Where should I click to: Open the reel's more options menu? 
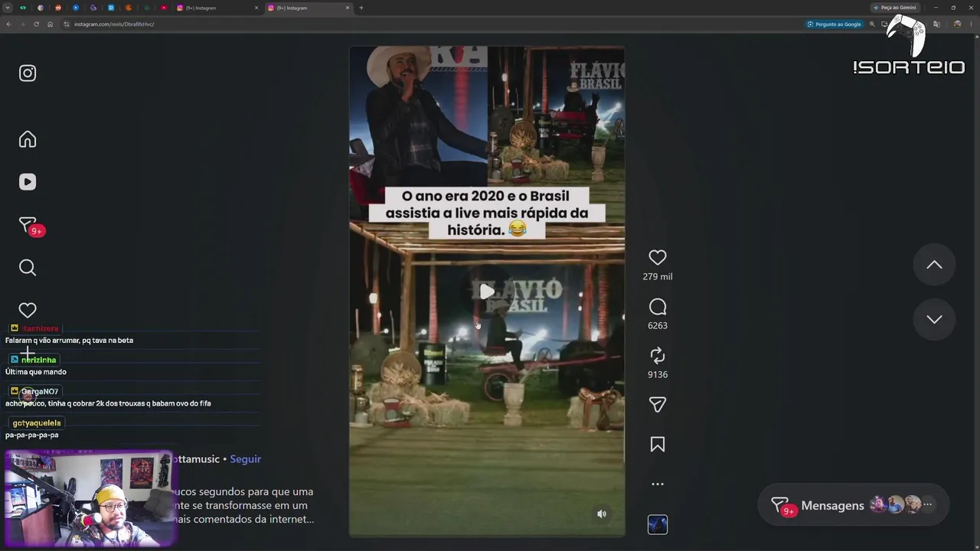(658, 484)
